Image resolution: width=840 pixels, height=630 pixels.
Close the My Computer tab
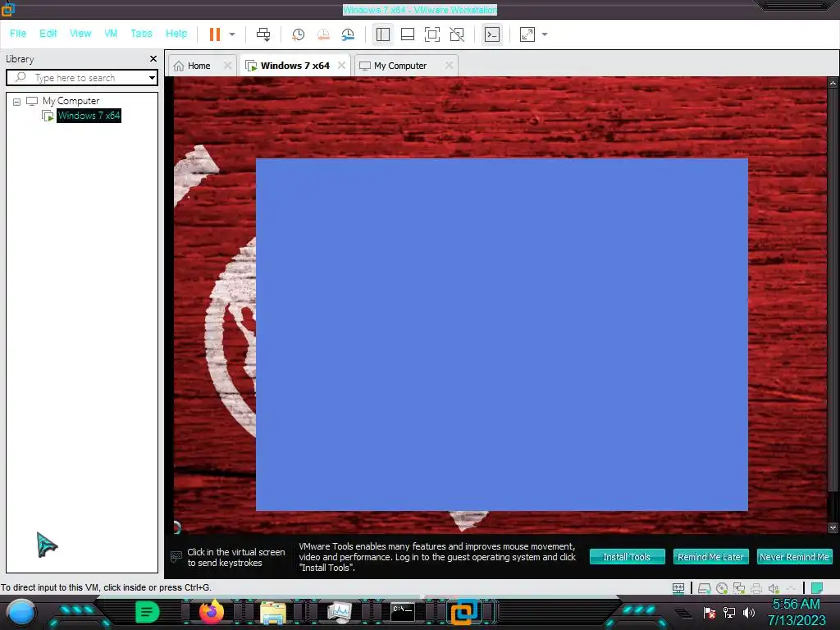point(449,66)
